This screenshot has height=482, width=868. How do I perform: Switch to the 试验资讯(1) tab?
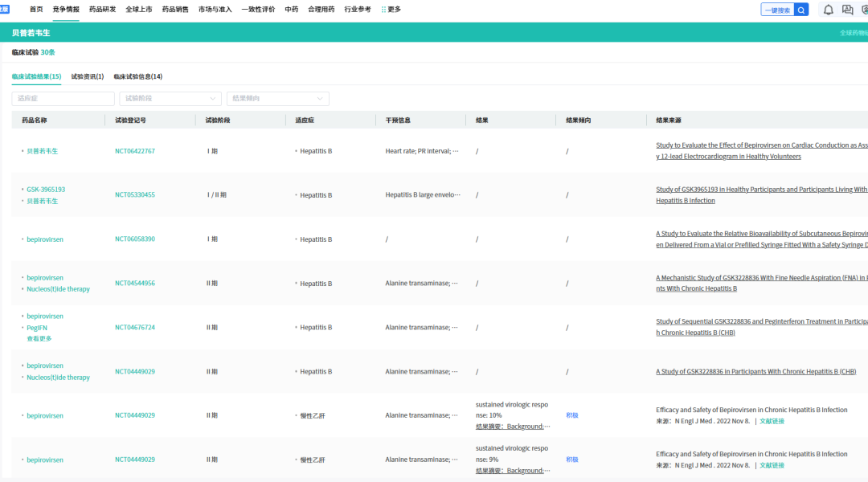point(88,76)
